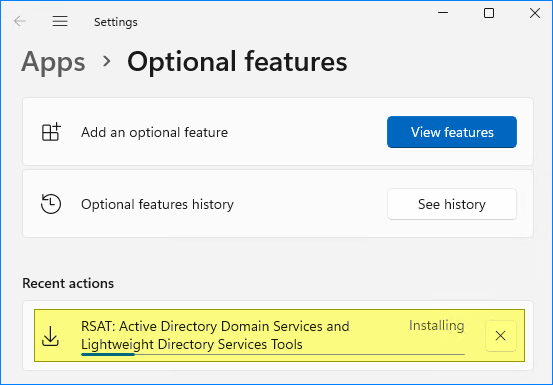Open the hamburger navigation menu
The width and height of the screenshot is (553, 385).
point(60,22)
